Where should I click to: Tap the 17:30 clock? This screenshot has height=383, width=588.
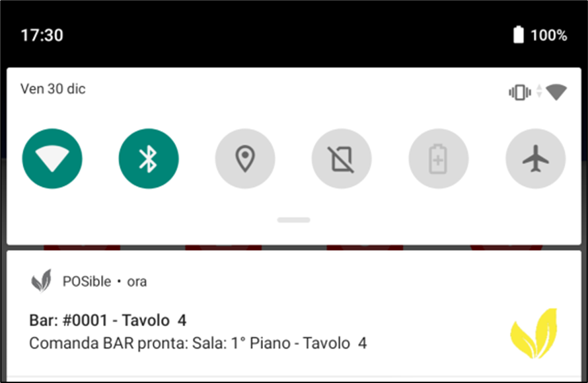[x=42, y=35]
